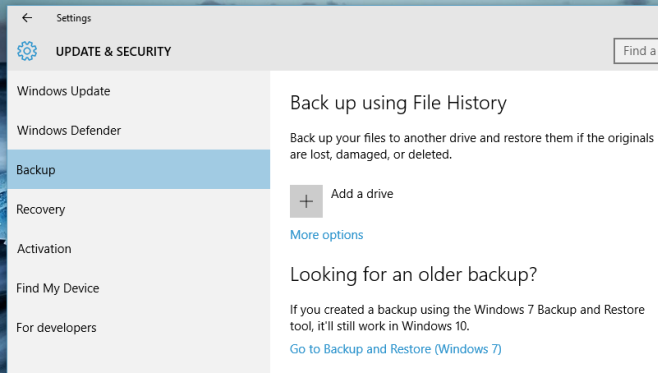Navigate to For developers settings
Image resolution: width=658 pixels, height=373 pixels.
pyautogui.click(x=138, y=327)
